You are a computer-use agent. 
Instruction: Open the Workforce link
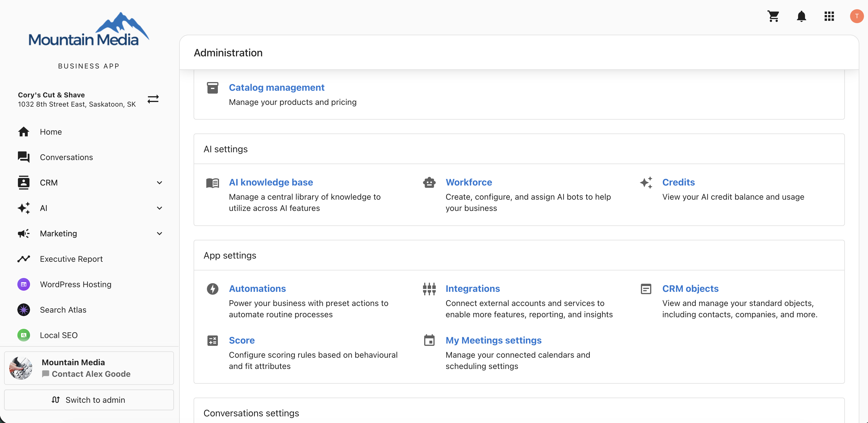coord(469,182)
